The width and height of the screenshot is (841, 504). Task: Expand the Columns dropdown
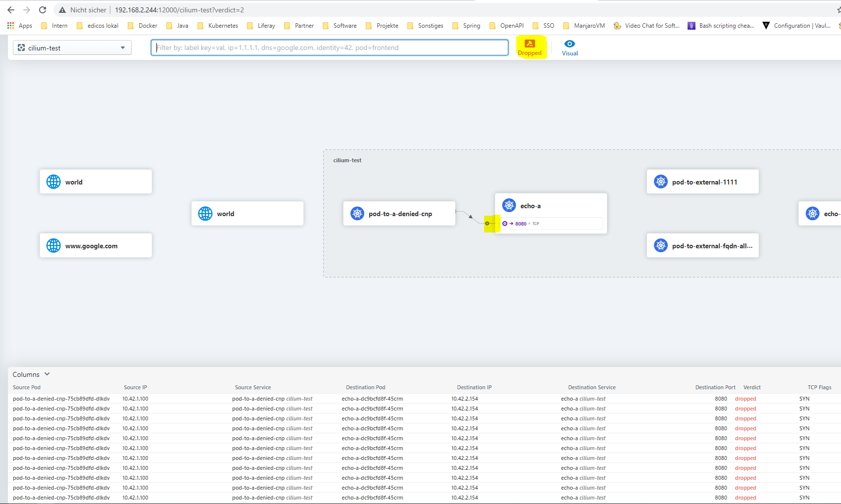pos(31,374)
